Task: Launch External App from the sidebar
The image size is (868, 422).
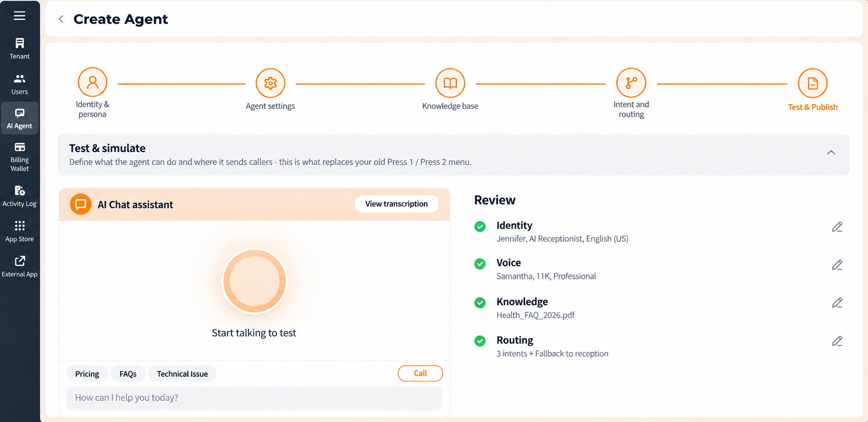Action: 20,267
